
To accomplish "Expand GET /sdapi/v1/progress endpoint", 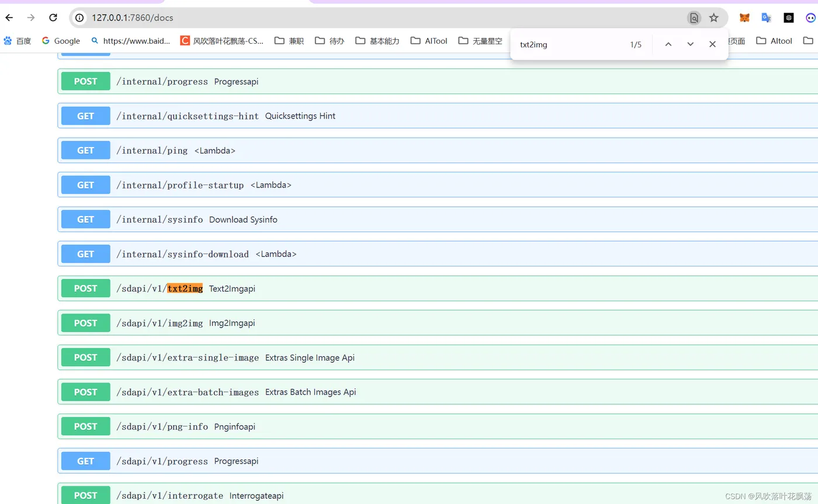I will pos(438,461).
